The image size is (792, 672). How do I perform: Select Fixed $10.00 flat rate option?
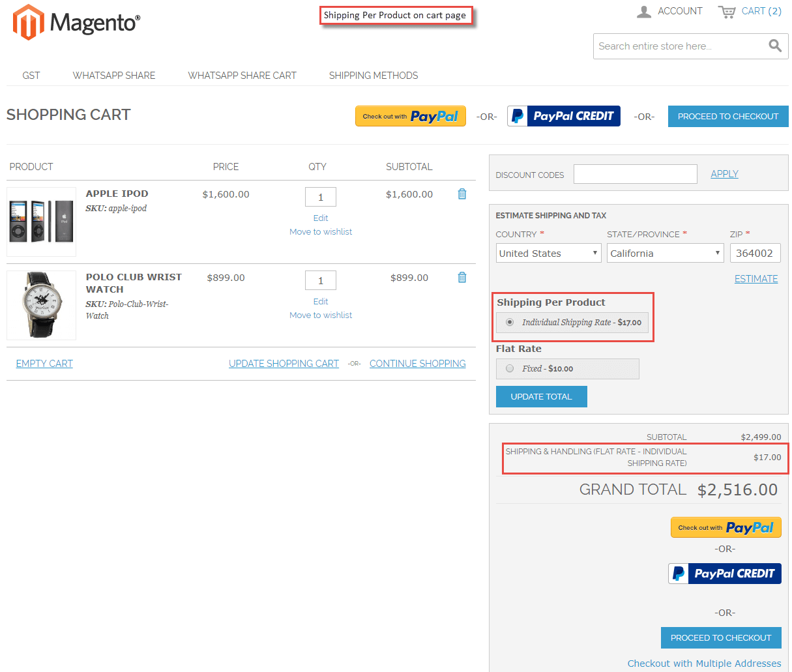pyautogui.click(x=510, y=368)
